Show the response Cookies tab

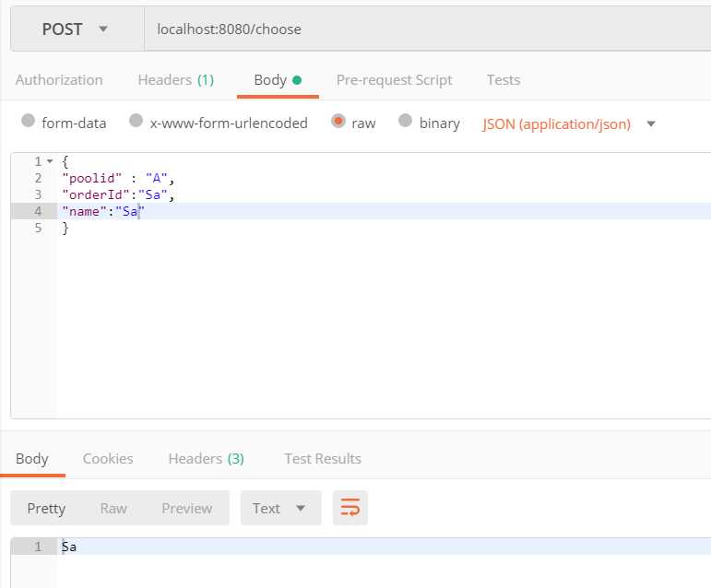[108, 458]
